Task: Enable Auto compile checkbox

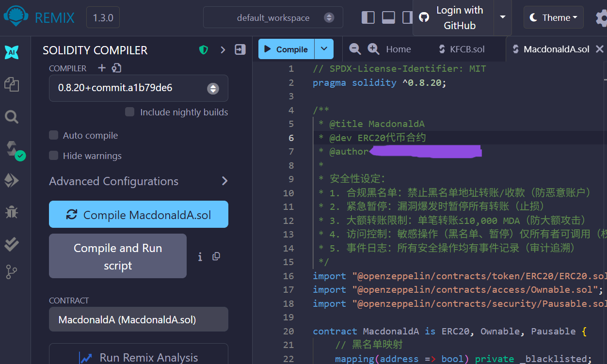Action: [54, 135]
